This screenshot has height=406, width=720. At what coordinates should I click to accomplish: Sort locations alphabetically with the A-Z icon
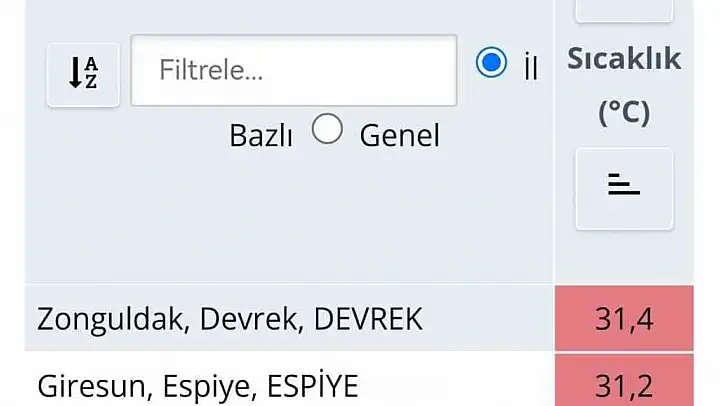[x=83, y=74]
